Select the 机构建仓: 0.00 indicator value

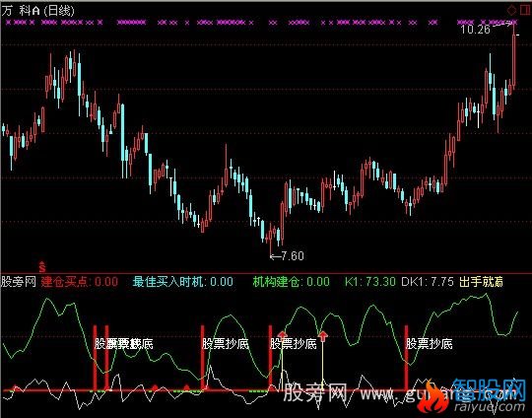tap(291, 282)
